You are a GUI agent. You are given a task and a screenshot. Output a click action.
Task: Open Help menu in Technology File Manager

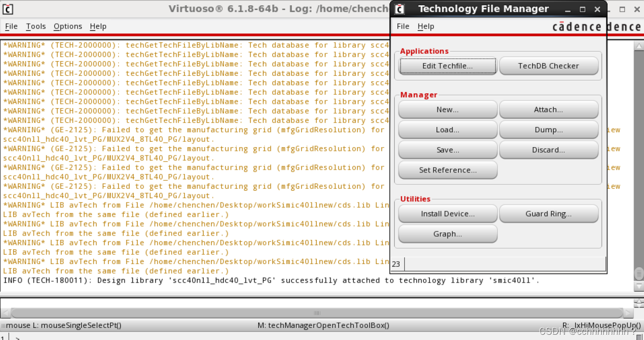(x=425, y=26)
